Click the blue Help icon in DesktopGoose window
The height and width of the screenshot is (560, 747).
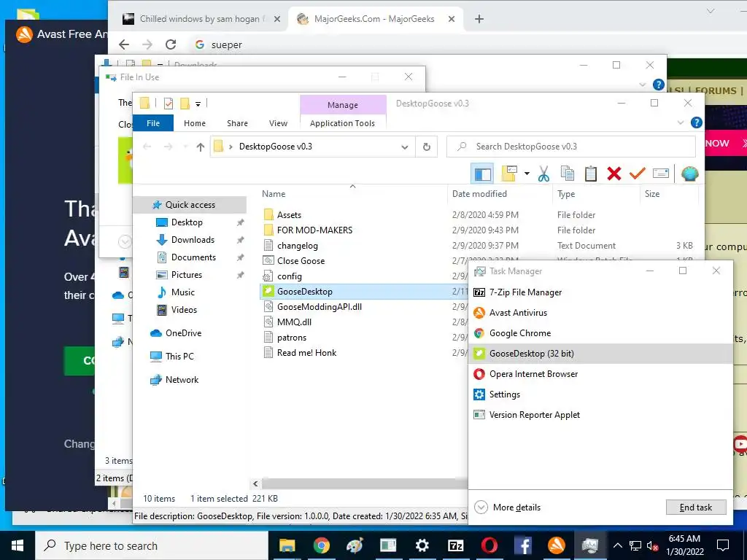coord(696,122)
